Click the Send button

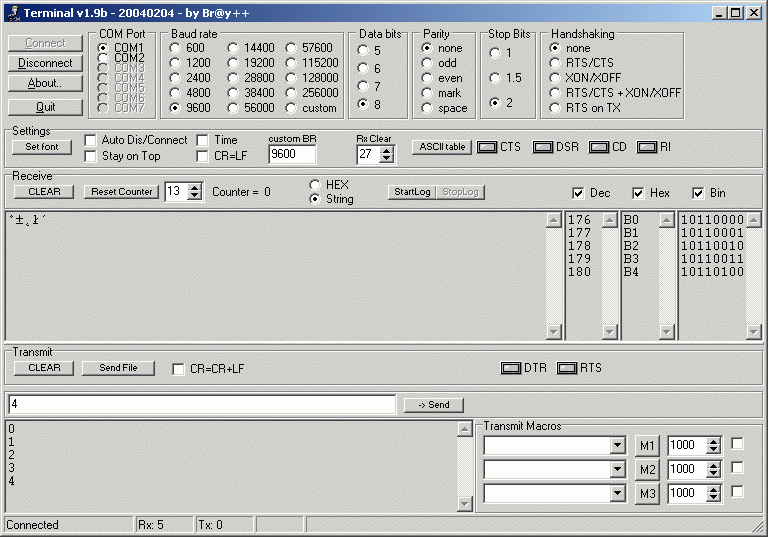(x=433, y=405)
